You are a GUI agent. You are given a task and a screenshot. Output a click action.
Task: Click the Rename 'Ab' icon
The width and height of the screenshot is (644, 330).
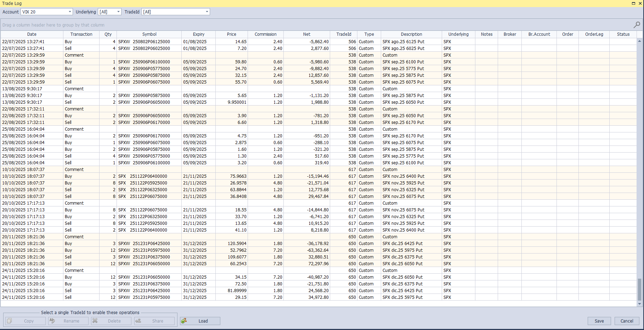point(52,321)
